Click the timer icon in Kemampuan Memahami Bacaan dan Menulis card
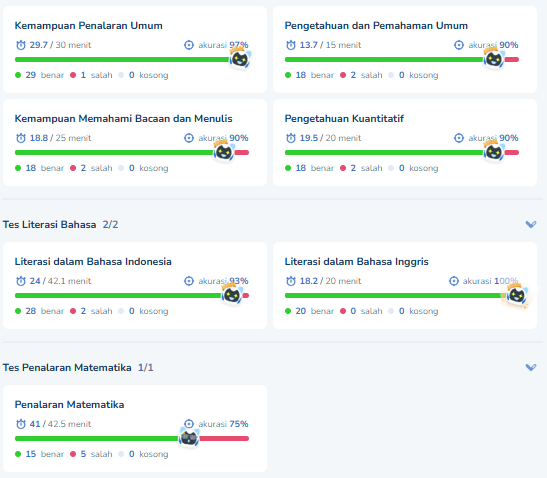 pyautogui.click(x=21, y=138)
